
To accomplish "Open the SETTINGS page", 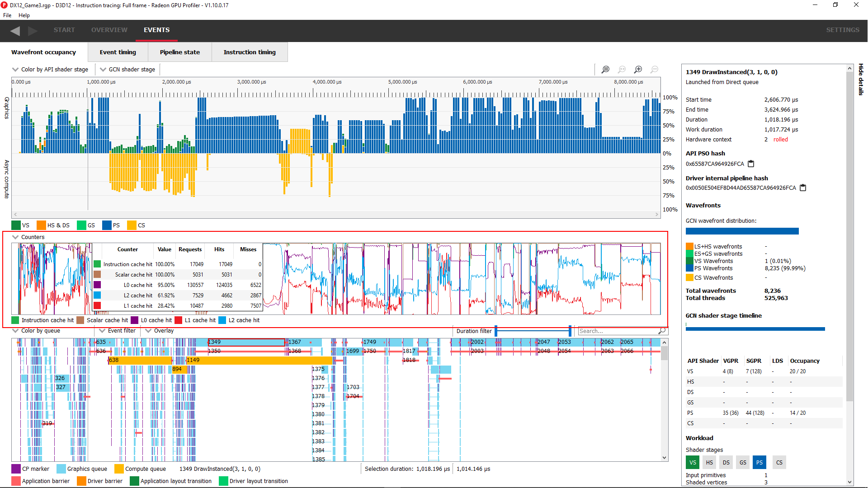I will (842, 30).
